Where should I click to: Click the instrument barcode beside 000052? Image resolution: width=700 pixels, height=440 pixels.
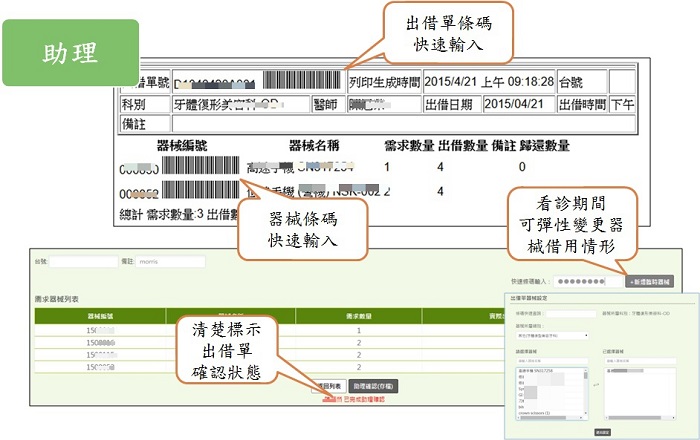pos(201,190)
